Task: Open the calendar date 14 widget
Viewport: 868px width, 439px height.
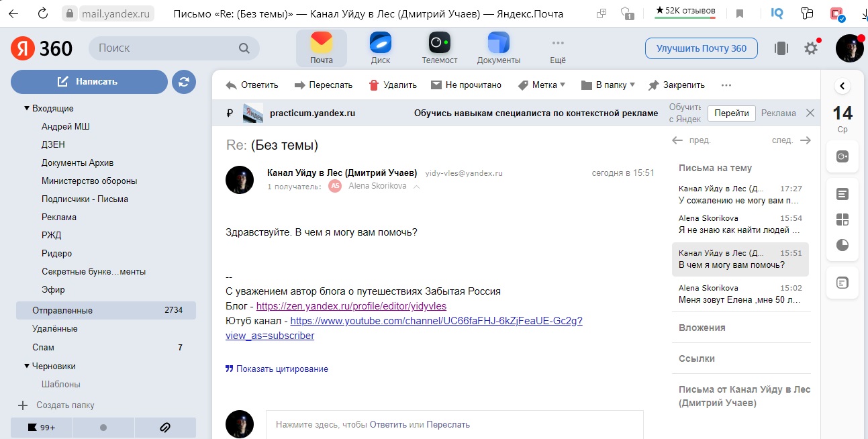Action: tap(842, 118)
